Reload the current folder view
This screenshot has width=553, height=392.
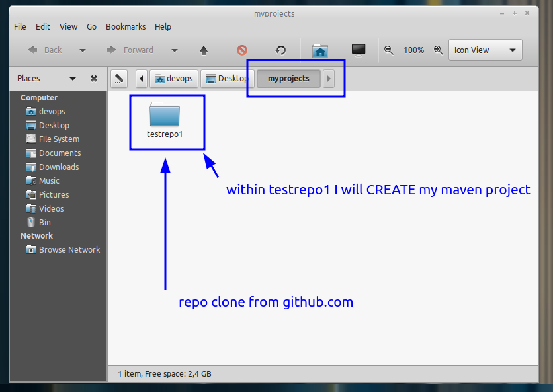[280, 50]
